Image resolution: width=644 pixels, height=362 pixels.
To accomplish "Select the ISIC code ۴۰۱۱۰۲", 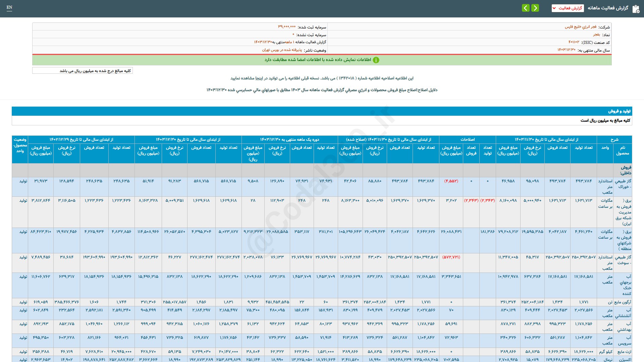I will click(x=574, y=42).
